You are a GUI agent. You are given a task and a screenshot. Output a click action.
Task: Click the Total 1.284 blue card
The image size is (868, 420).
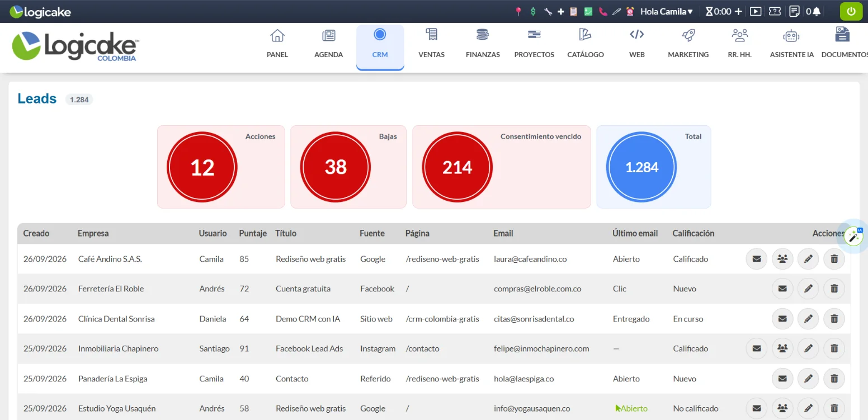[x=654, y=167]
